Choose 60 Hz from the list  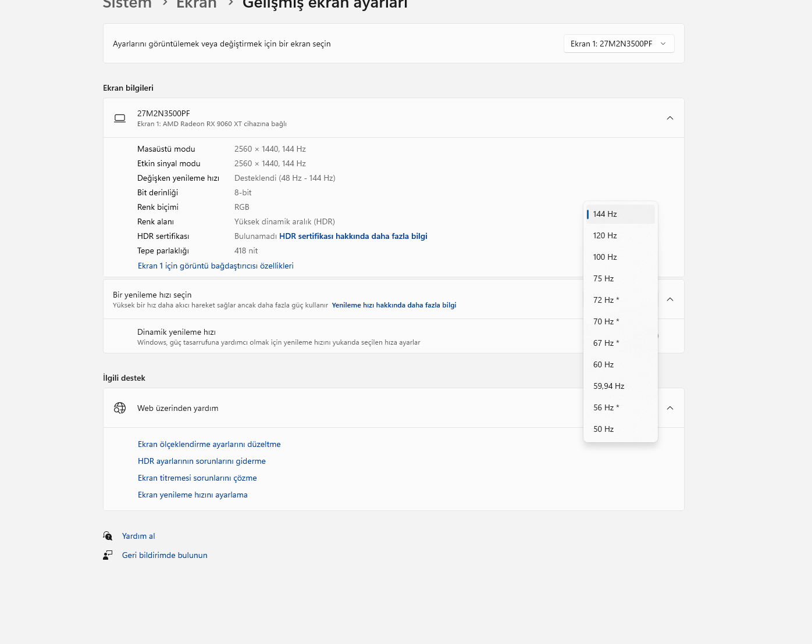point(621,364)
